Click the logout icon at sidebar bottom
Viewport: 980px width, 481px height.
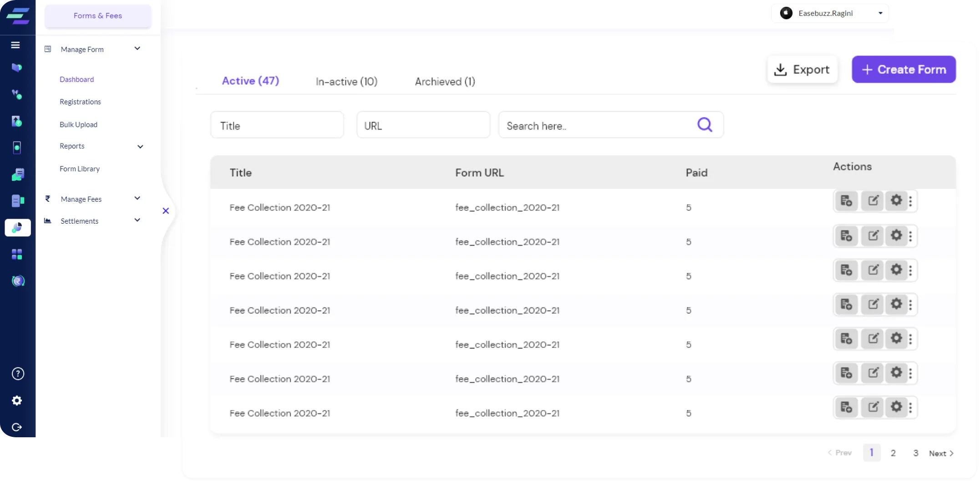click(17, 427)
